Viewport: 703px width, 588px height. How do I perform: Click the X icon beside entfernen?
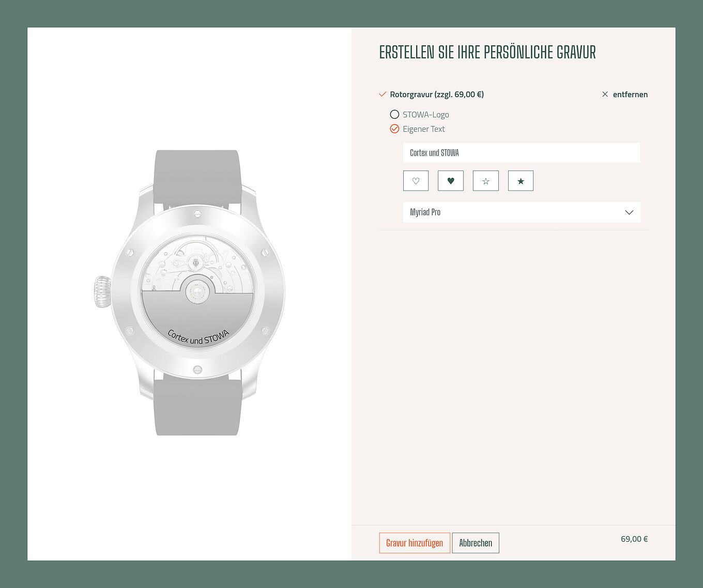click(605, 94)
